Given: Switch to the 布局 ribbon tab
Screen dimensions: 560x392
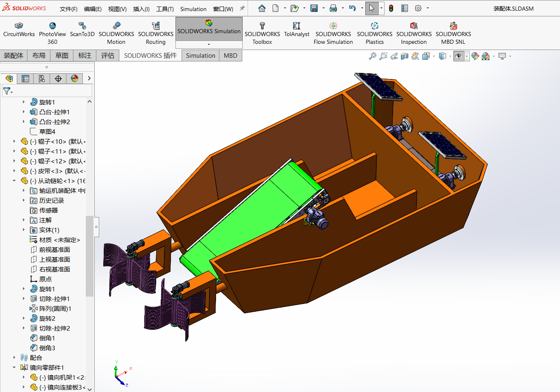Looking at the screenshot, I should (39, 55).
